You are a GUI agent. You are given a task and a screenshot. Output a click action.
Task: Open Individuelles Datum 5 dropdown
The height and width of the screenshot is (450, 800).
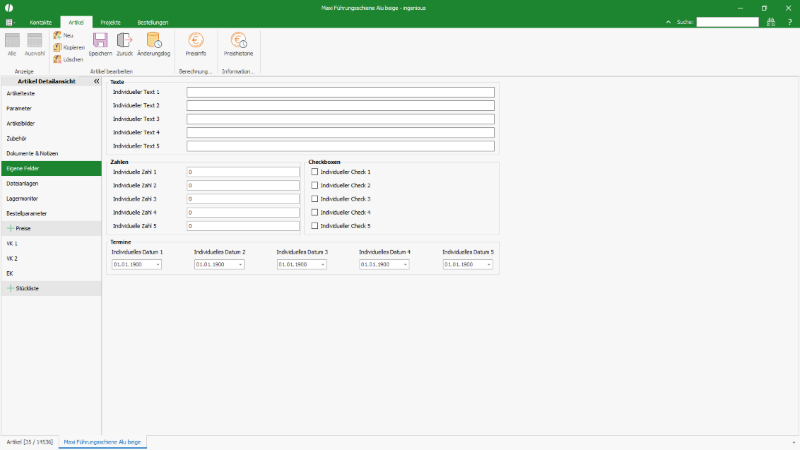[x=488, y=264]
